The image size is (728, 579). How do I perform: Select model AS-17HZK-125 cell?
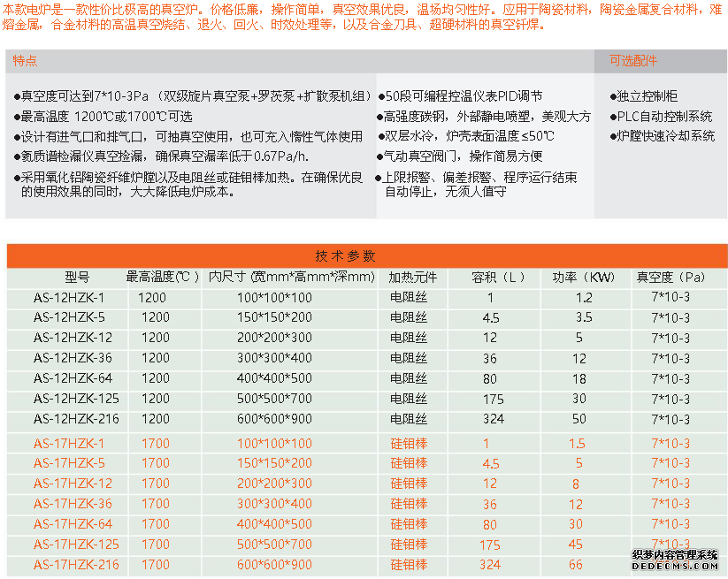76,545
